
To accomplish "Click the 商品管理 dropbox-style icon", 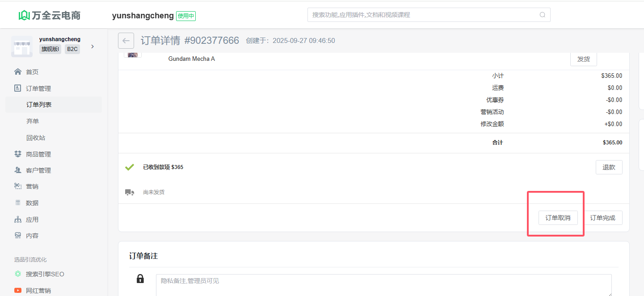I will (x=18, y=154).
